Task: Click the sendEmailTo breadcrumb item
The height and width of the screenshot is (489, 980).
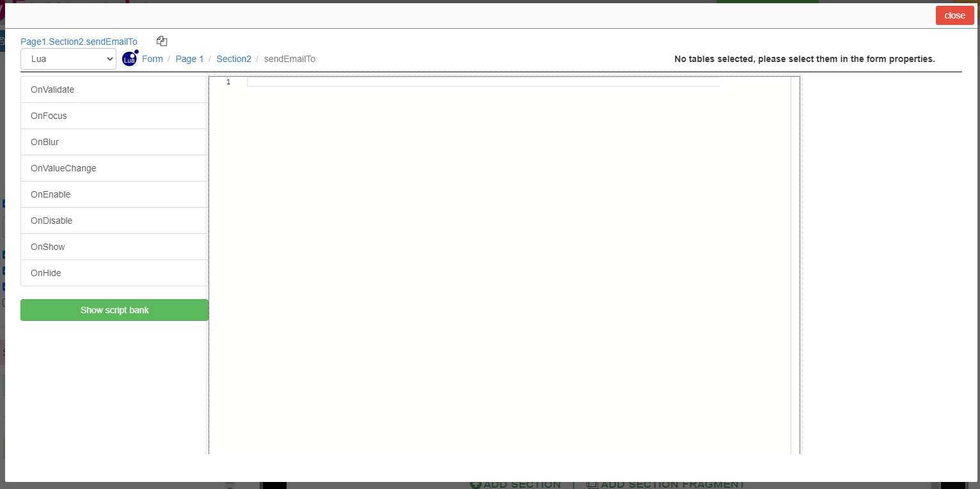Action: 289,59
